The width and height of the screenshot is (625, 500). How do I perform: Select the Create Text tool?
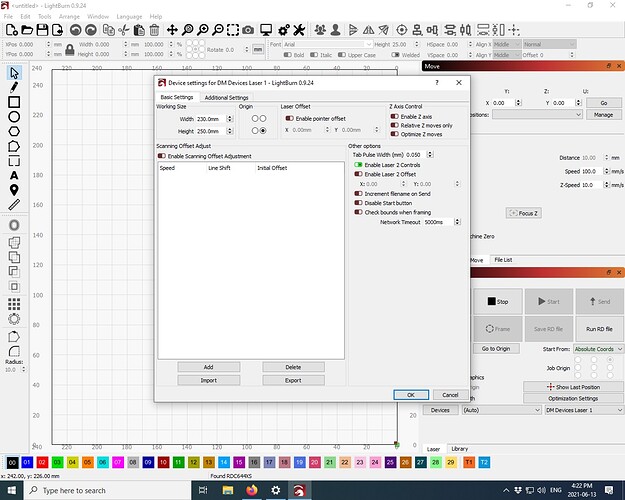pos(14,175)
